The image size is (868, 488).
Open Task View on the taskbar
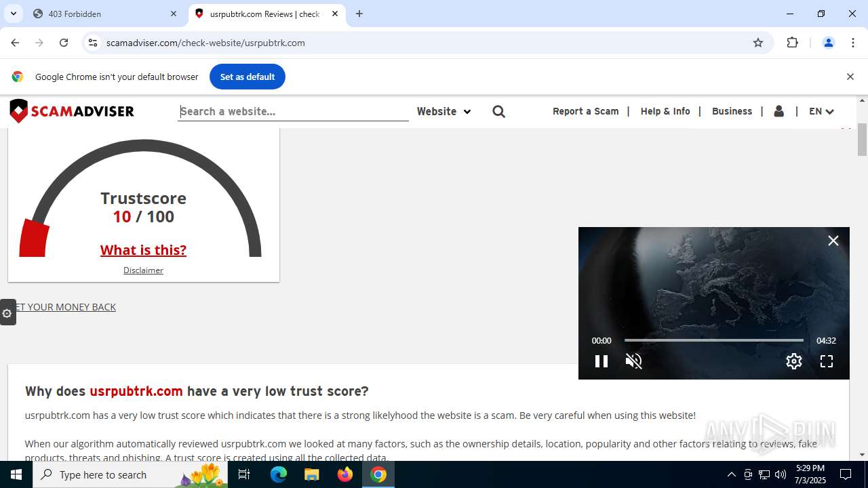[244, 474]
